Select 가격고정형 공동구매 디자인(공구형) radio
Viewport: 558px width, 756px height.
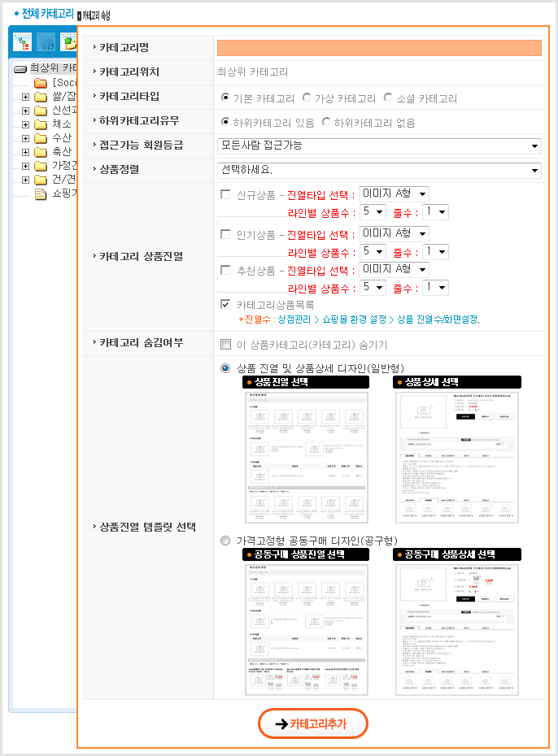pyautogui.click(x=225, y=541)
